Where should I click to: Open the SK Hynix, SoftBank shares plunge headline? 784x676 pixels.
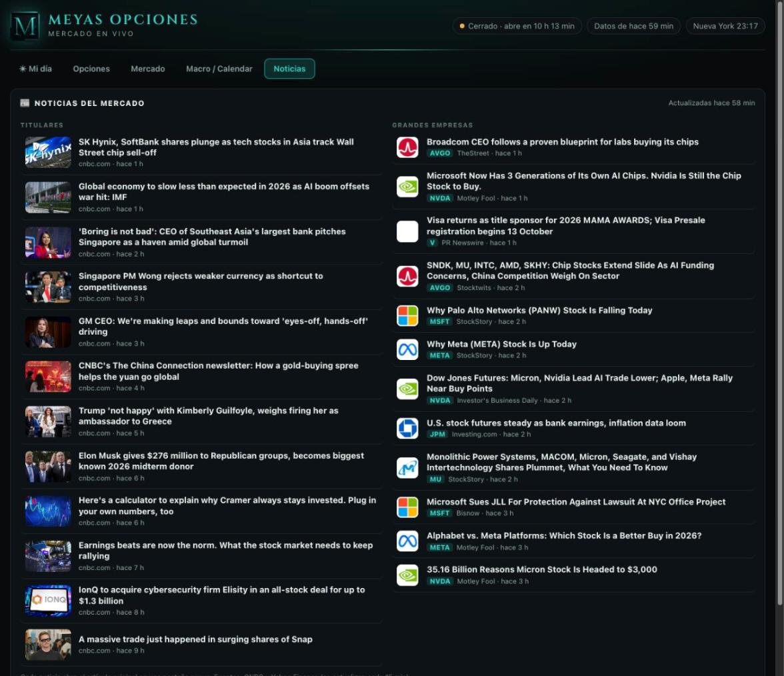(x=216, y=147)
